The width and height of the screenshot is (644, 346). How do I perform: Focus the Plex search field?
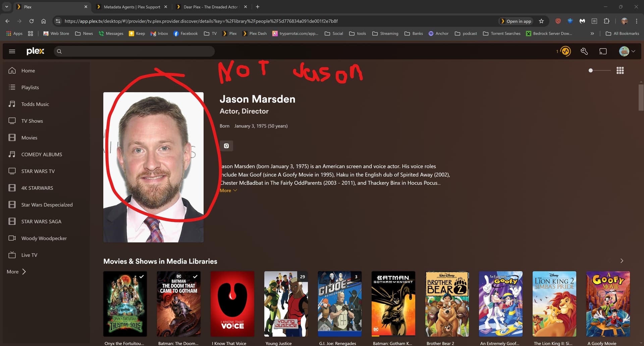click(134, 51)
